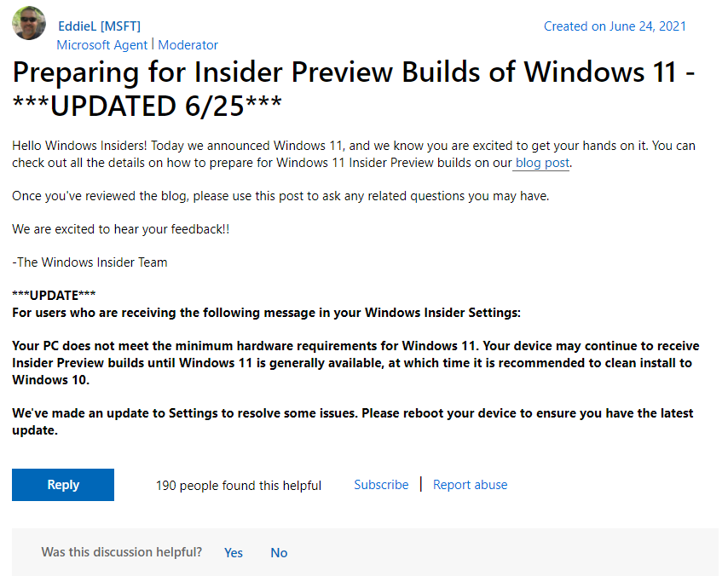The width and height of the screenshot is (728, 582).
Task: Open EddieL's profile avatar picture
Action: point(29,23)
